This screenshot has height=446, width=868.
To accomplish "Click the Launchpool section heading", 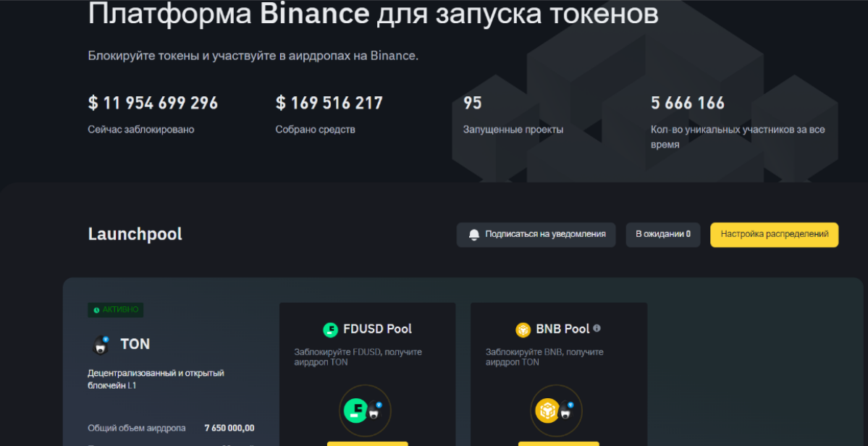I will point(135,234).
